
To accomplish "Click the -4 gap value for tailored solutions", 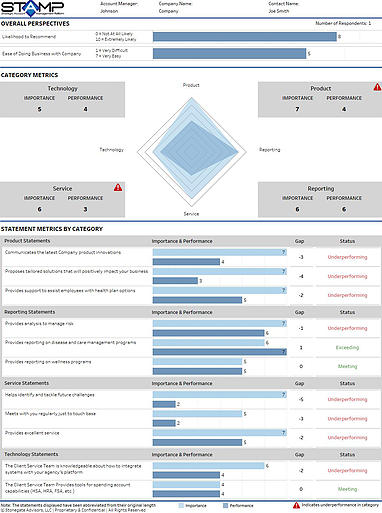I will coord(301,276).
